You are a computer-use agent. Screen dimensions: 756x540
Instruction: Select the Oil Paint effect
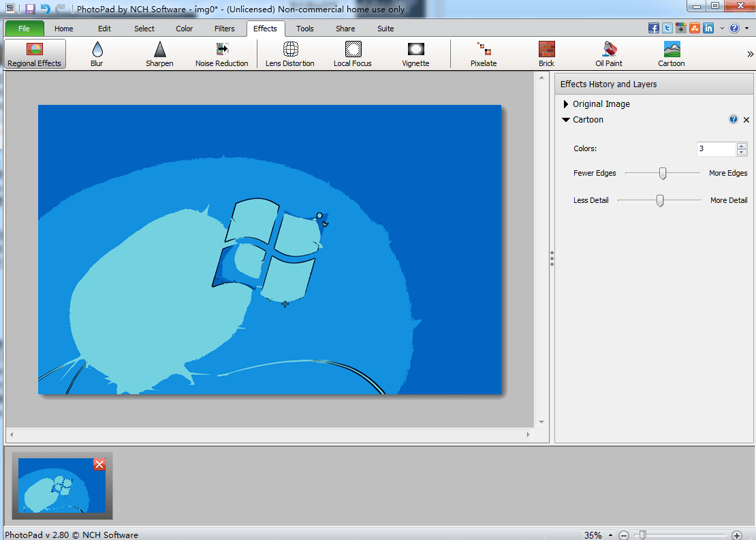point(609,54)
